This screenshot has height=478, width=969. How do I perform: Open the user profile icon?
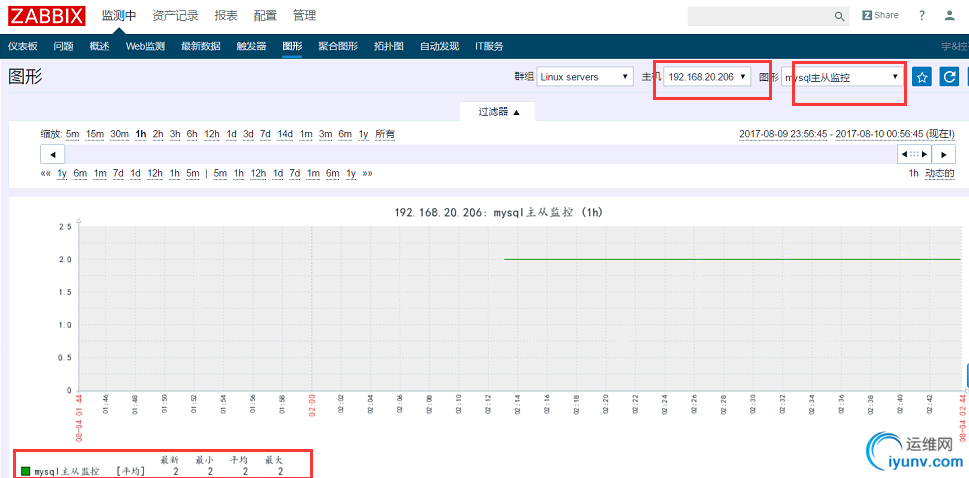click(x=950, y=15)
